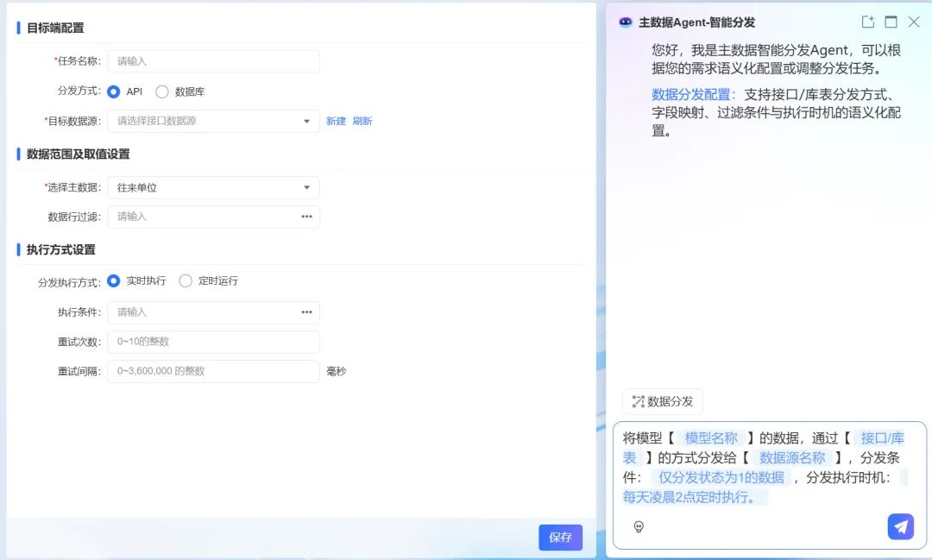Open the 数据行过滤 ellipsis editor
This screenshot has height=560, width=932.
pos(306,217)
